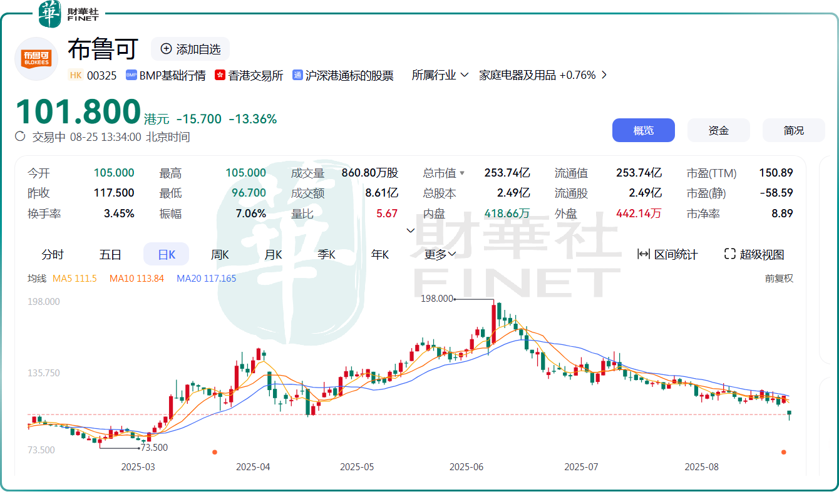Click the 198.000 high price marker

point(438,299)
